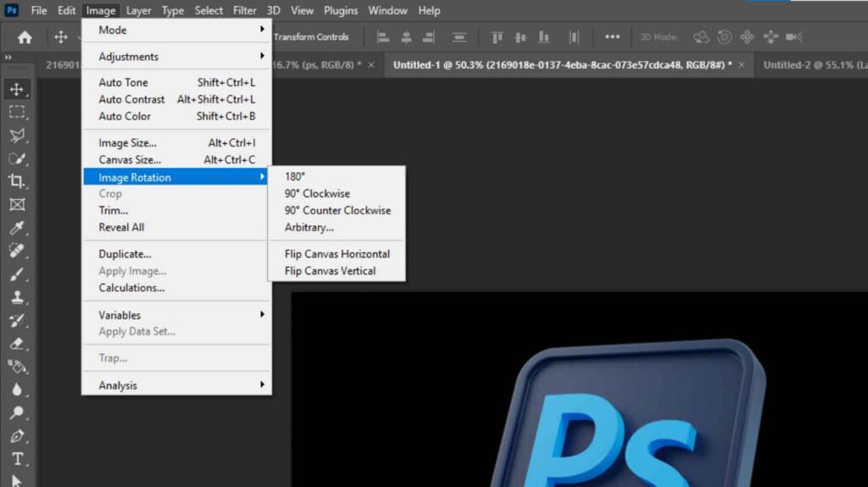Open Image Size dialog
The height and width of the screenshot is (487, 868).
click(176, 143)
